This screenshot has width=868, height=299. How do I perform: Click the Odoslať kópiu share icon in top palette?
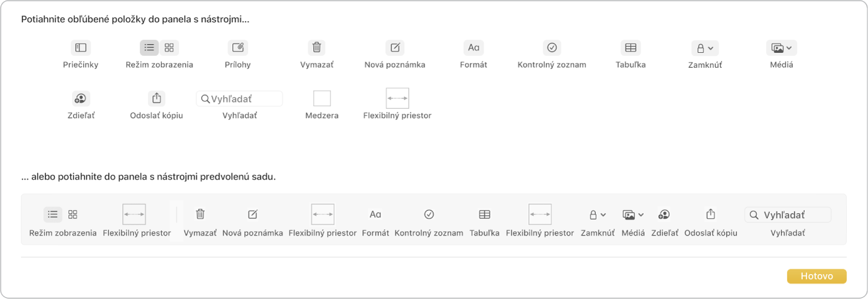tap(157, 98)
